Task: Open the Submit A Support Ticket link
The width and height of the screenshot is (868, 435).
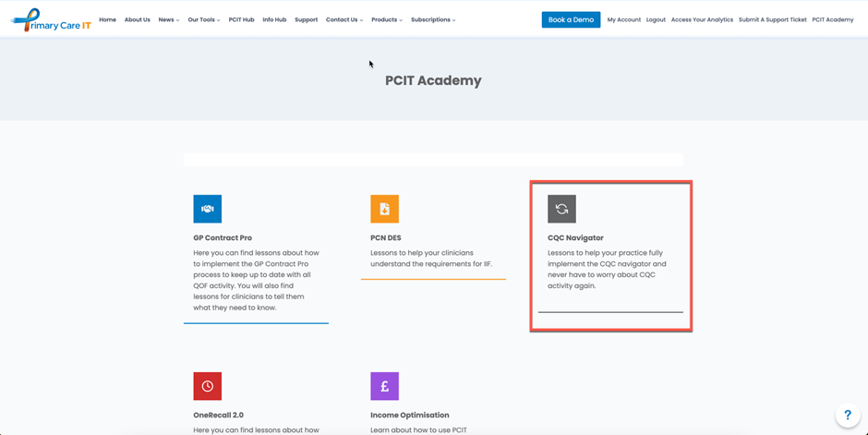Action: (x=772, y=19)
